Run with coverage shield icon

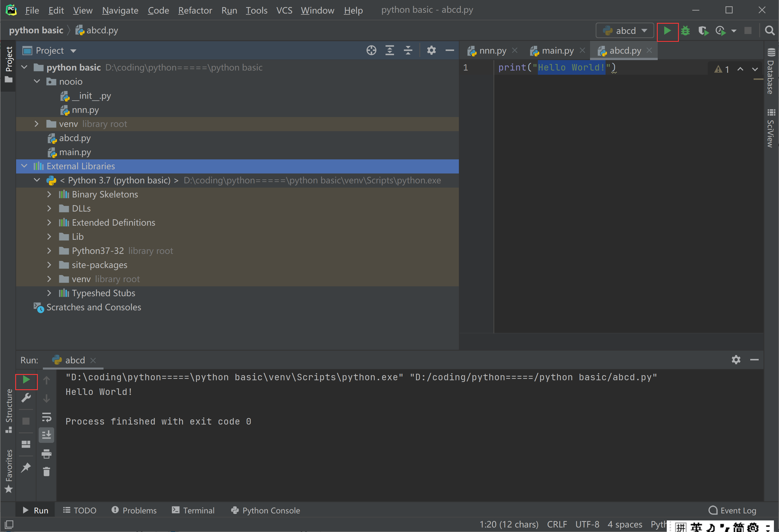tap(703, 31)
